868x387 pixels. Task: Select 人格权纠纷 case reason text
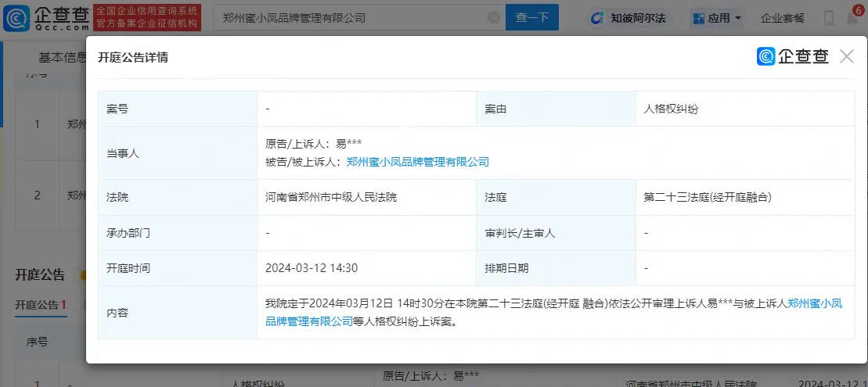point(671,109)
